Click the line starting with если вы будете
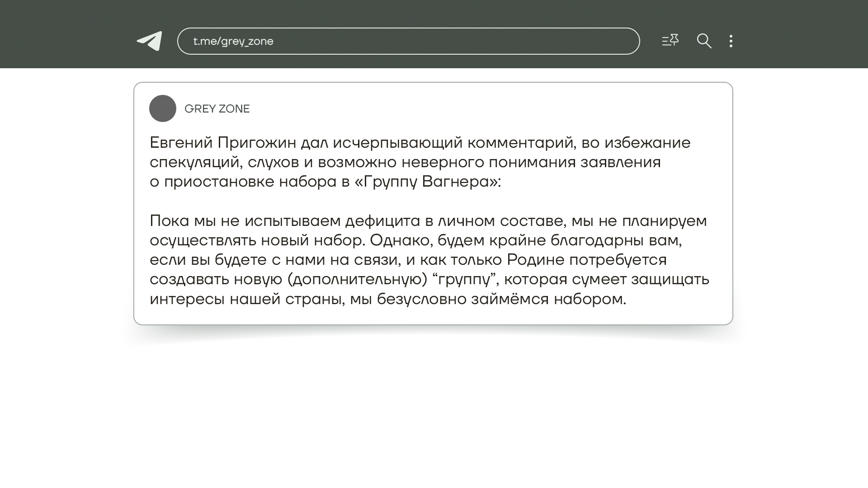The height and width of the screenshot is (488, 868). (x=408, y=260)
